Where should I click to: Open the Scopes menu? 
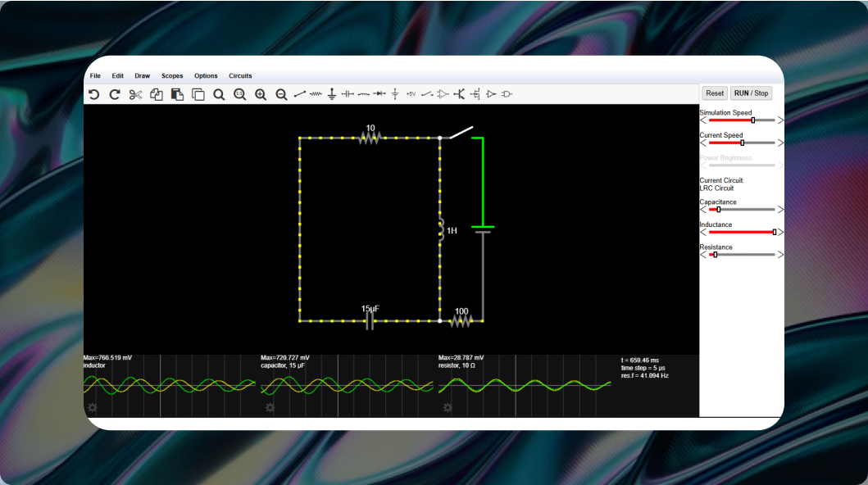[172, 75]
